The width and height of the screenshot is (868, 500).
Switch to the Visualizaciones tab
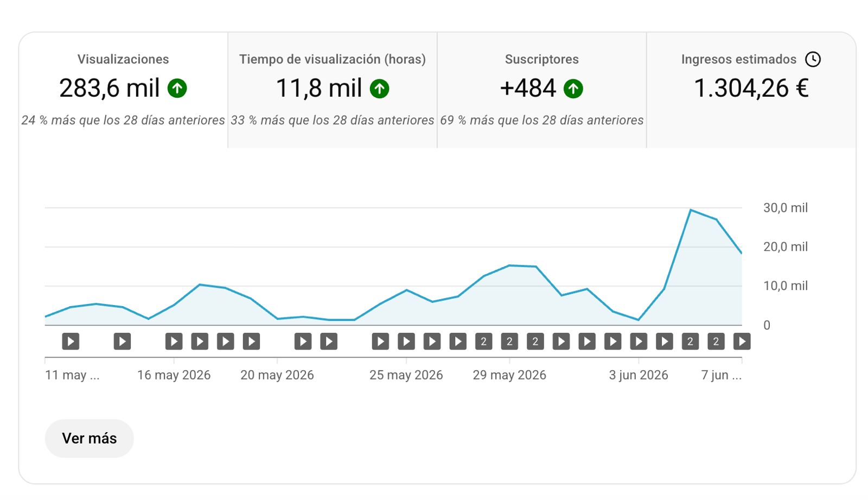pyautogui.click(x=123, y=90)
